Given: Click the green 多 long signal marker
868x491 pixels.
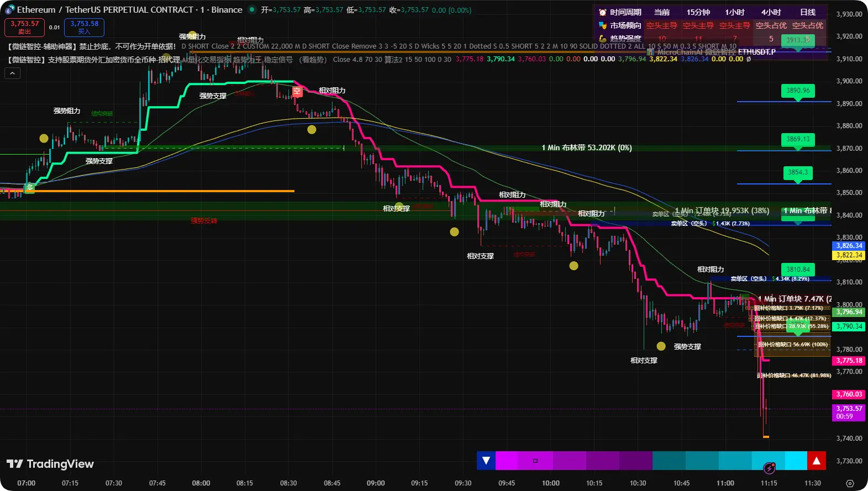Looking at the screenshot, I should [x=30, y=188].
